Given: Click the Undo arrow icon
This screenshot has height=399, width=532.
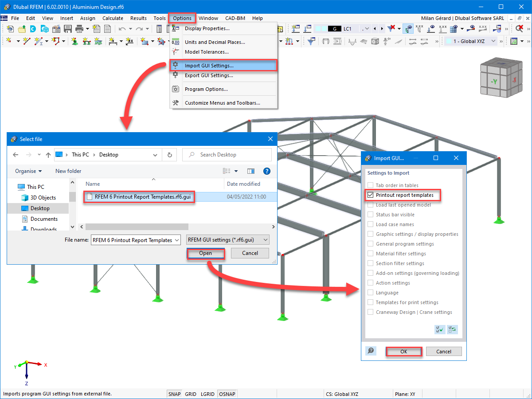Looking at the screenshot, I should tap(122, 29).
